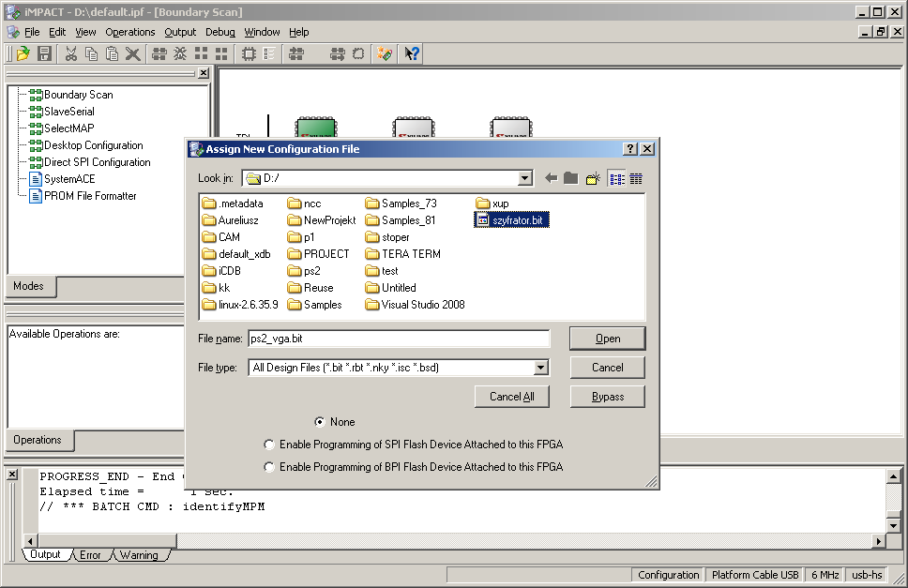Open the Edit menu

pos(56,33)
